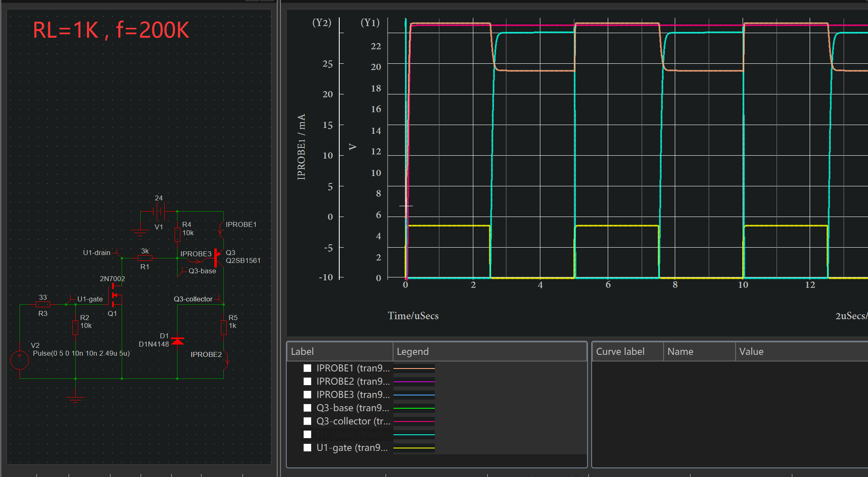Select the Q3-collector legend row label
This screenshot has height=477, width=868.
coord(353,421)
